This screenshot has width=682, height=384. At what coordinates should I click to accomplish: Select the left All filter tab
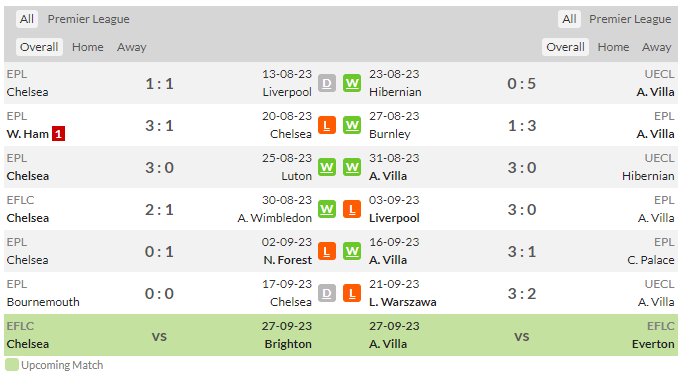27,19
